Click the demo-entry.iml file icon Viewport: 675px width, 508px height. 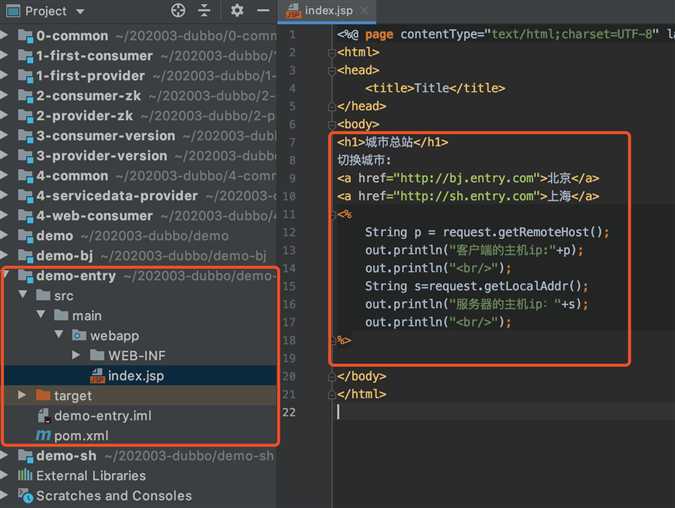point(43,415)
